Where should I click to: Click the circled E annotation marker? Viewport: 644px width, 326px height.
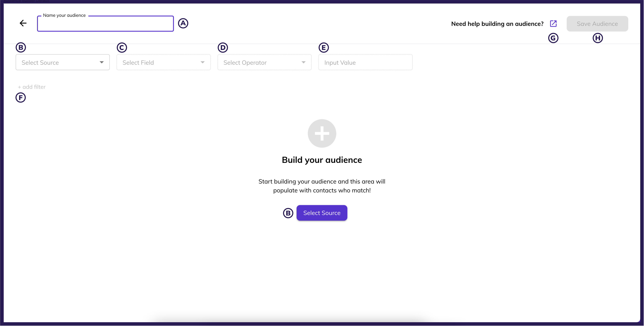pos(323,48)
